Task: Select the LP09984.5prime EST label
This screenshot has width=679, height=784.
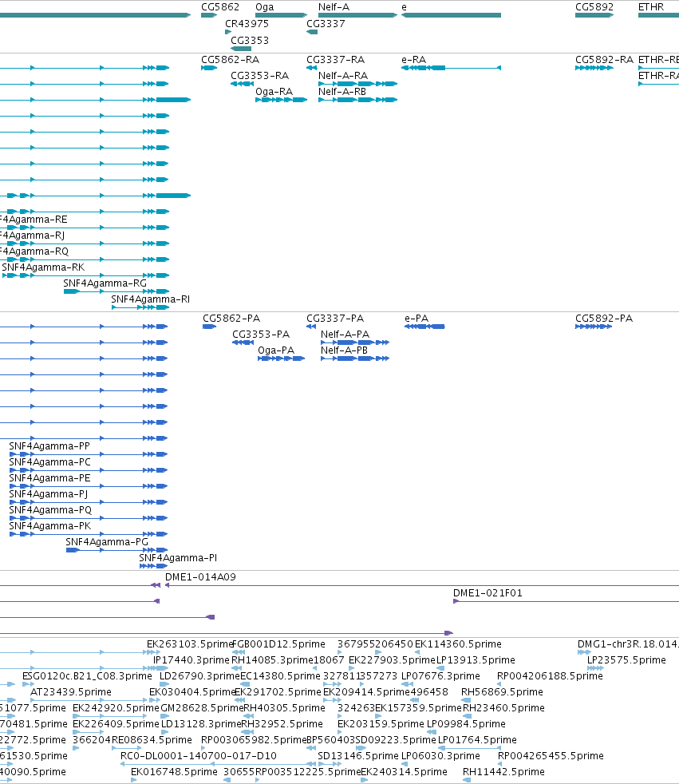Action: (466, 723)
